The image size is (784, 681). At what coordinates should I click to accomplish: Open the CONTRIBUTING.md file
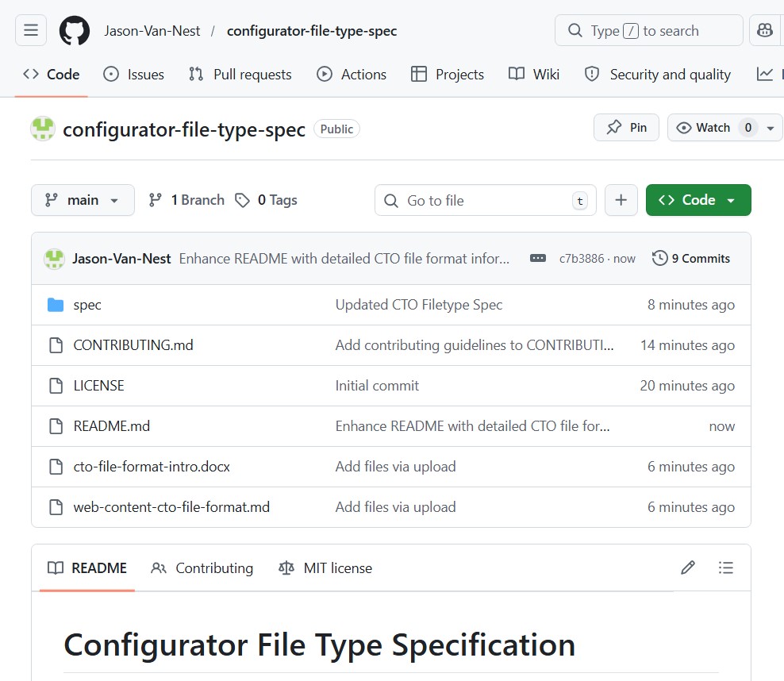pyautogui.click(x=133, y=345)
